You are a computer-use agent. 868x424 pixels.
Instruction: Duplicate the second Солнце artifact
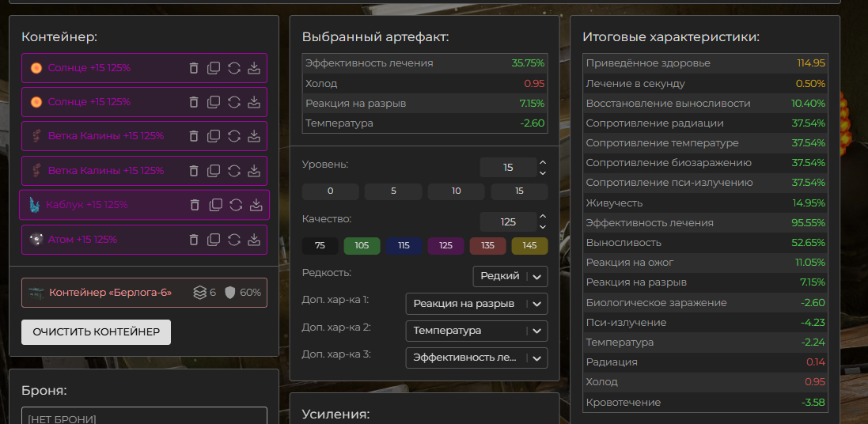[214, 102]
